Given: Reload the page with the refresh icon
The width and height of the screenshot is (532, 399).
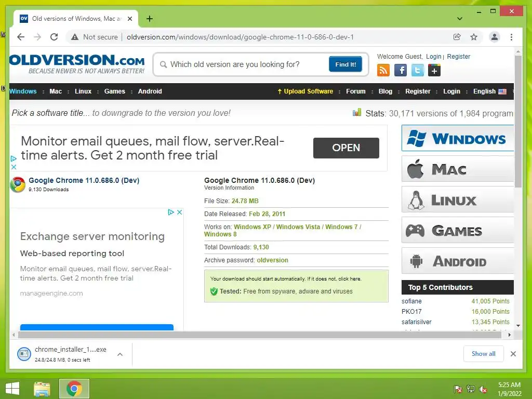Looking at the screenshot, I should (x=54, y=37).
